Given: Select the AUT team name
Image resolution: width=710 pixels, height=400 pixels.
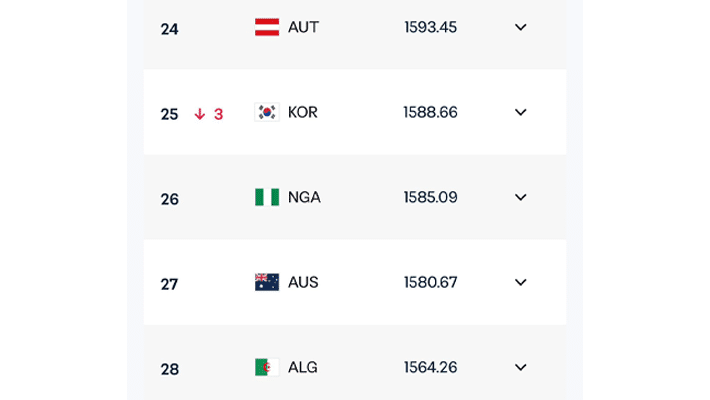Looking at the screenshot, I should [x=303, y=27].
